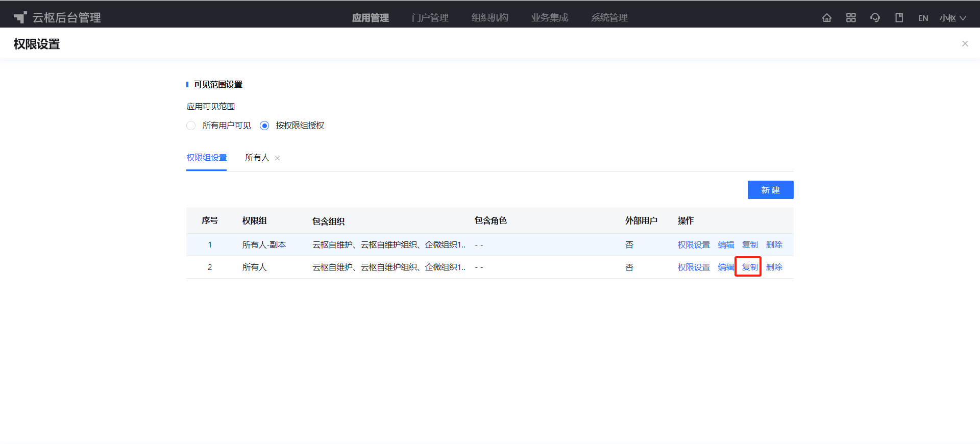Viewport: 980px width, 444px height.
Task: Click 编辑 for 所有人-副本 row
Action: tap(726, 245)
